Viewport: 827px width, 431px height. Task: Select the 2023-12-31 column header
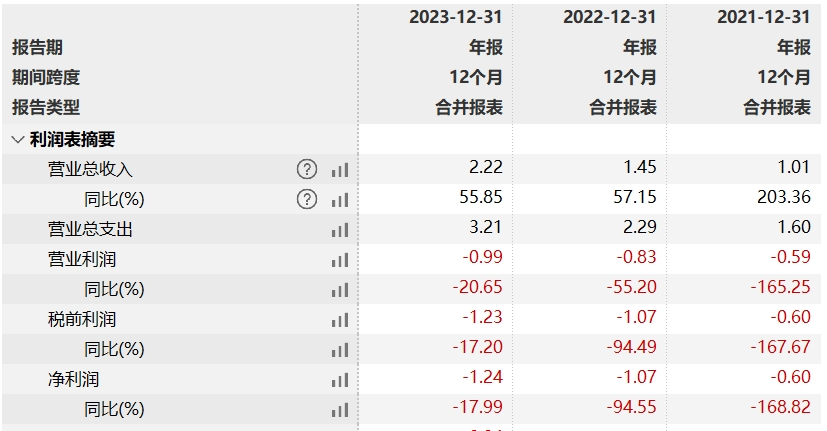coord(455,17)
